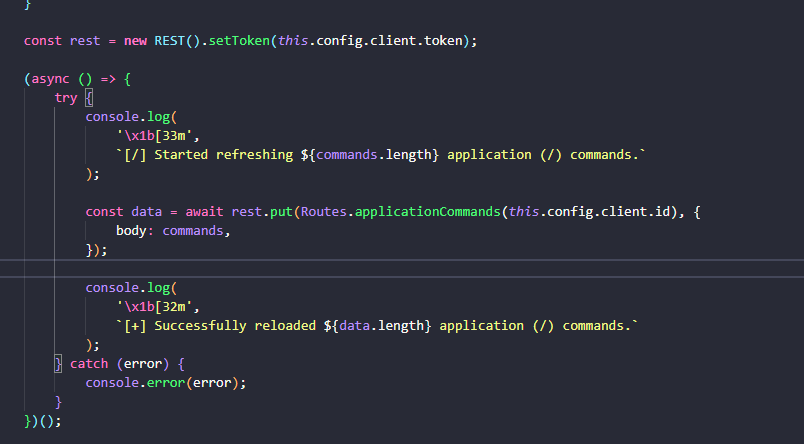Screen dimensions: 804x444
Task: Click the highlighted brace after 'try'
Action: (x=89, y=98)
